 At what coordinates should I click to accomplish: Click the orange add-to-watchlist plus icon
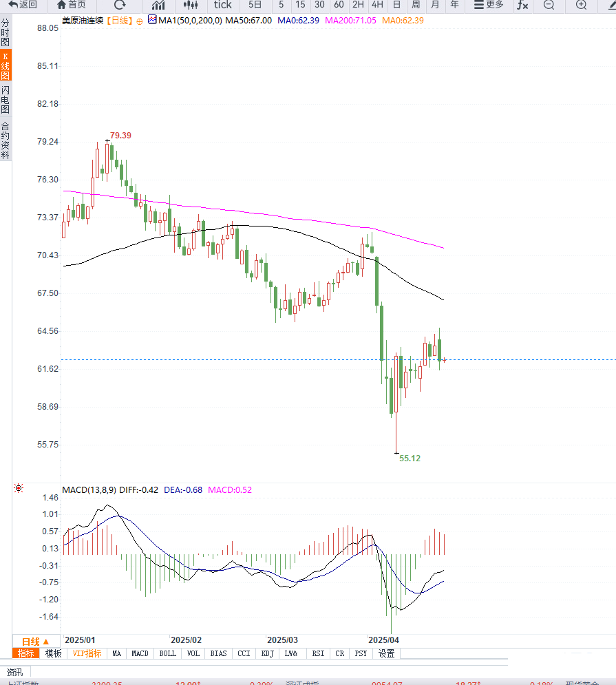point(139,21)
